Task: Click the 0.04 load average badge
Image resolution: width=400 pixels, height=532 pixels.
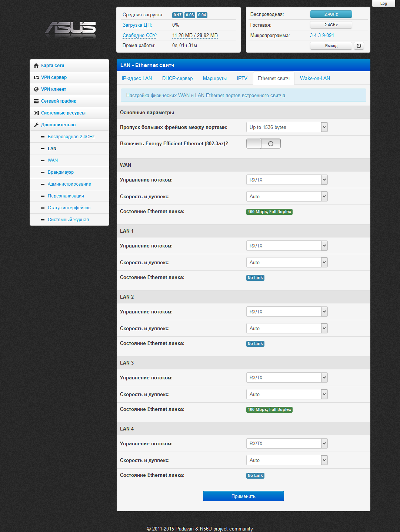Action: click(202, 15)
